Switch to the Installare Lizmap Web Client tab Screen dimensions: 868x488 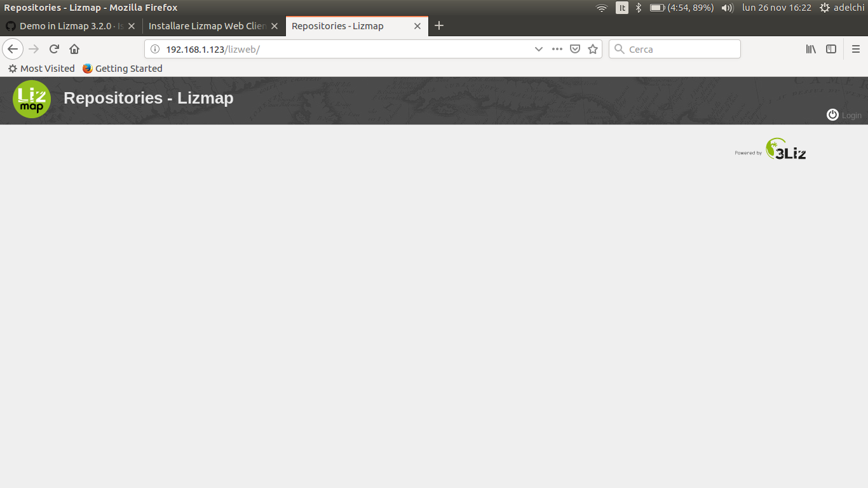(x=210, y=26)
